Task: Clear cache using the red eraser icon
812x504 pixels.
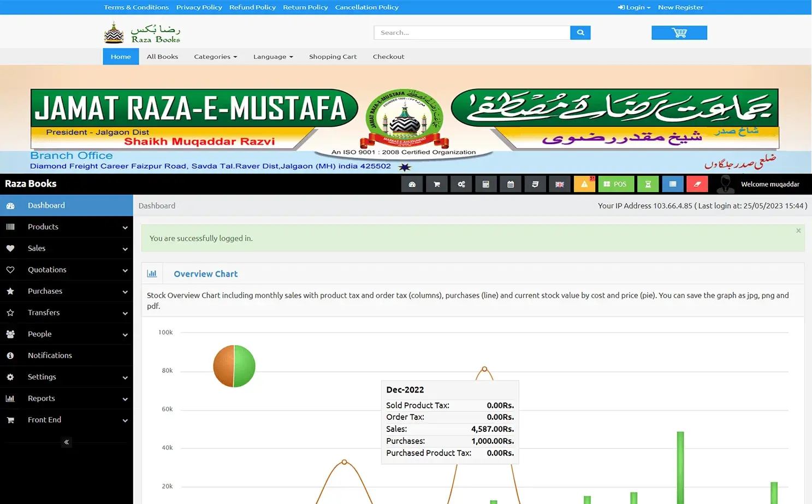Action: pos(697,184)
